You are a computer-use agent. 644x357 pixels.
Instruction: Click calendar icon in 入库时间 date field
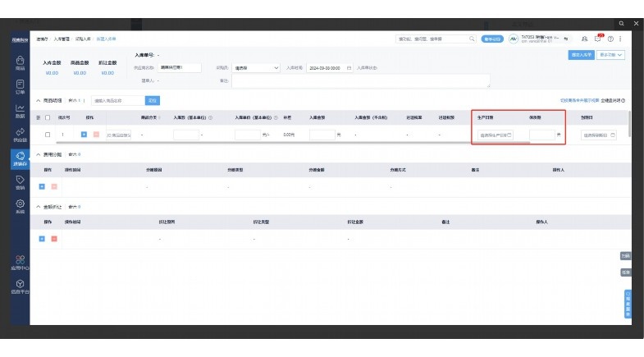349,68
